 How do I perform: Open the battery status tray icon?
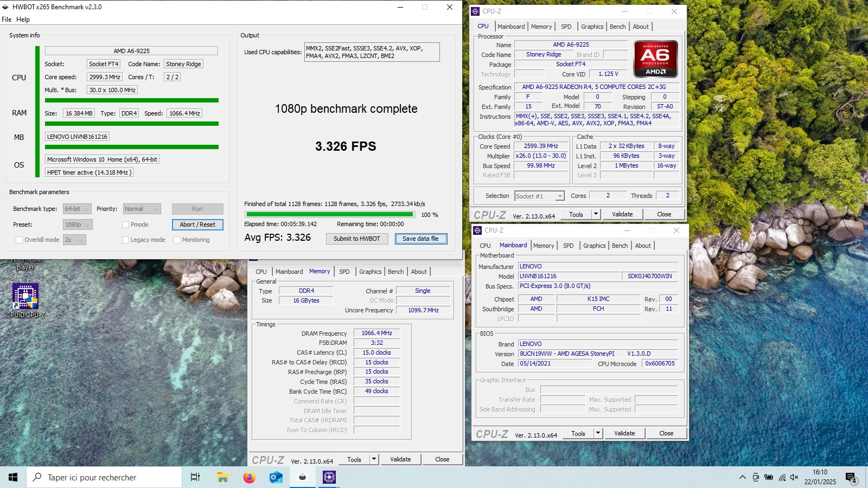[769, 477]
